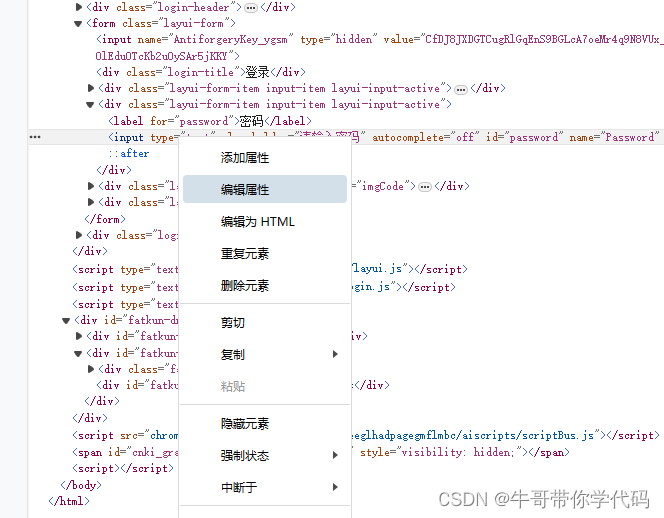The height and width of the screenshot is (518, 664).
Task: Expand the first layui-form-item input-item div
Action: [x=91, y=88]
